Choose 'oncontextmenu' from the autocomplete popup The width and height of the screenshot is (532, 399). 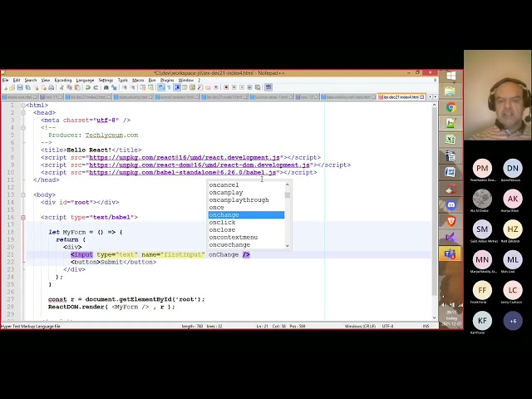(x=234, y=238)
